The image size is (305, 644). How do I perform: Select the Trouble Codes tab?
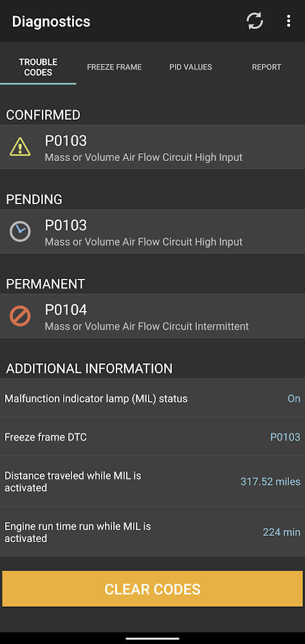(x=38, y=67)
